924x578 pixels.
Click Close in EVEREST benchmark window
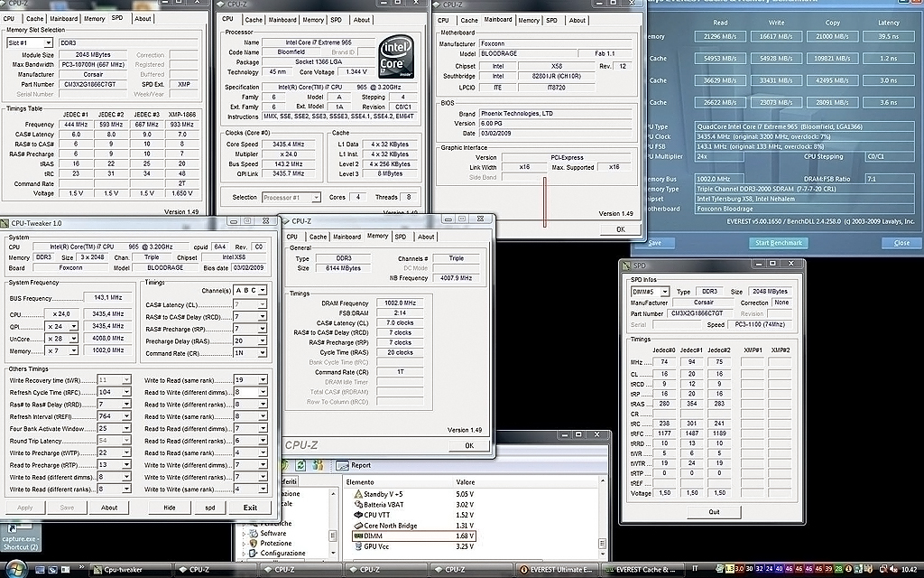tap(901, 243)
